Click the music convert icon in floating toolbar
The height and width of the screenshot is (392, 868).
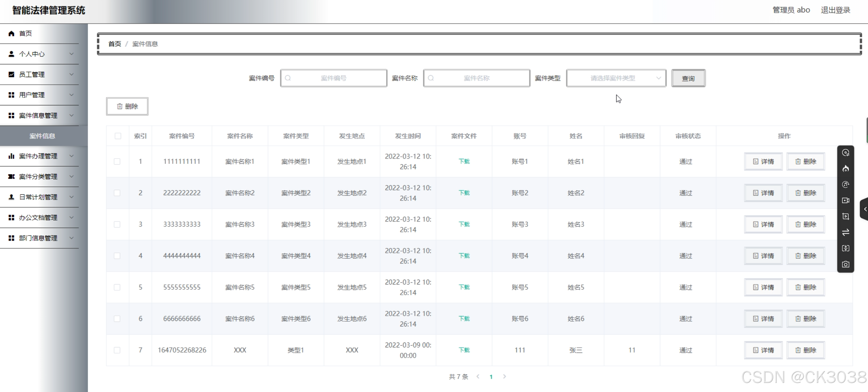coord(846,185)
